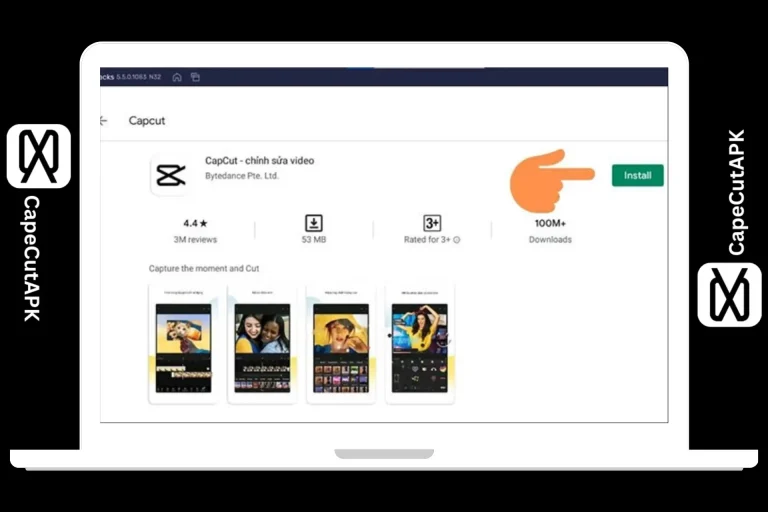
Task: Click the 100M+ downloads figure
Action: pos(550,223)
